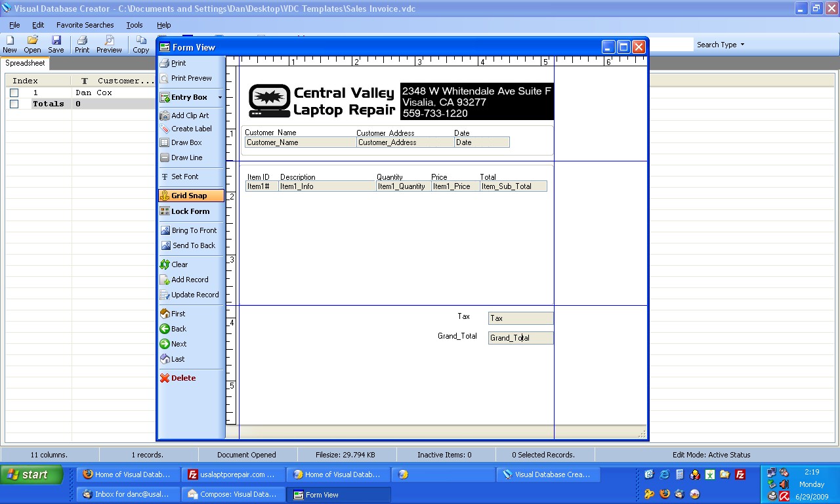Viewport: 840px width, 504px height.
Task: Click the Windows start button
Action: pos(31,474)
